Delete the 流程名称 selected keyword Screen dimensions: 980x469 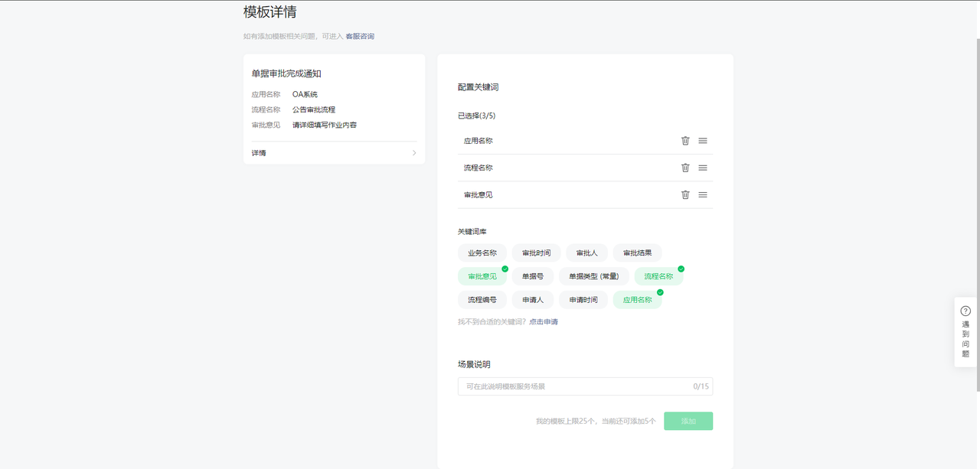[685, 168]
